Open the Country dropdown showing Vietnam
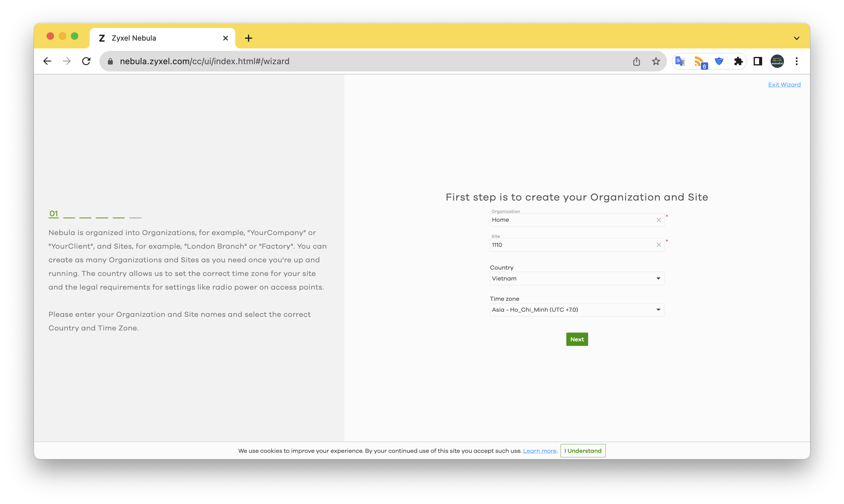Viewport: 844px width, 504px height. 577,278
